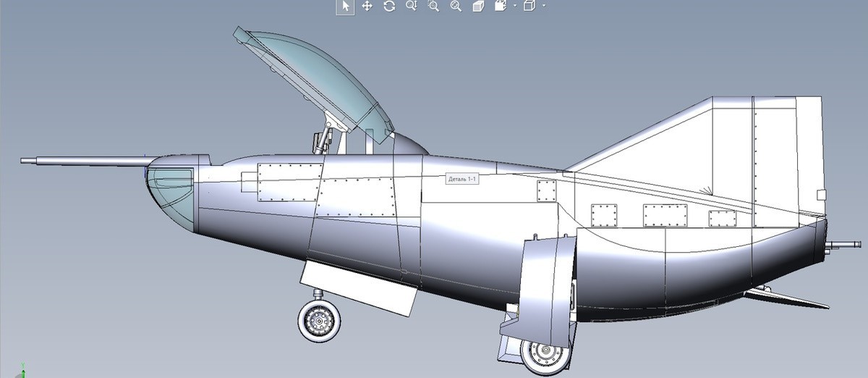Select the nose landing gear wheel

[319, 319]
